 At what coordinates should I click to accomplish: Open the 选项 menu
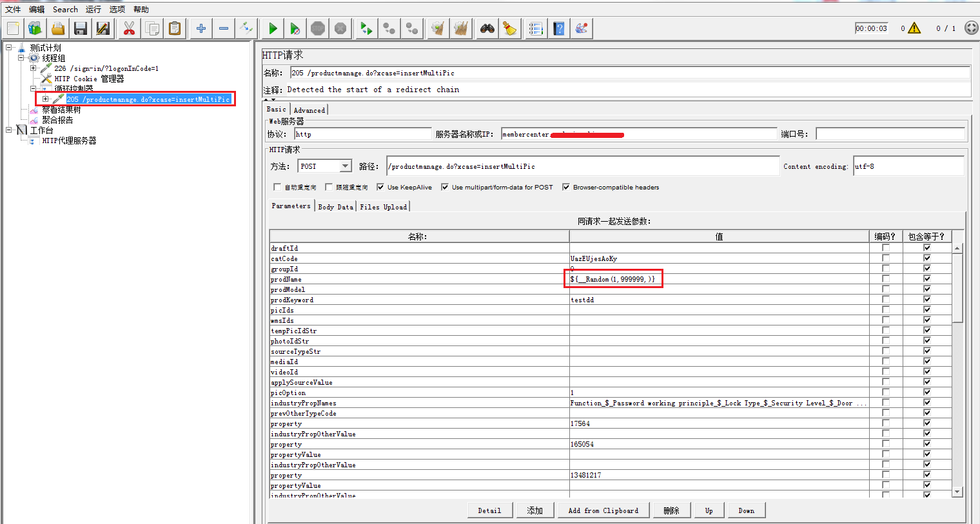click(x=117, y=9)
